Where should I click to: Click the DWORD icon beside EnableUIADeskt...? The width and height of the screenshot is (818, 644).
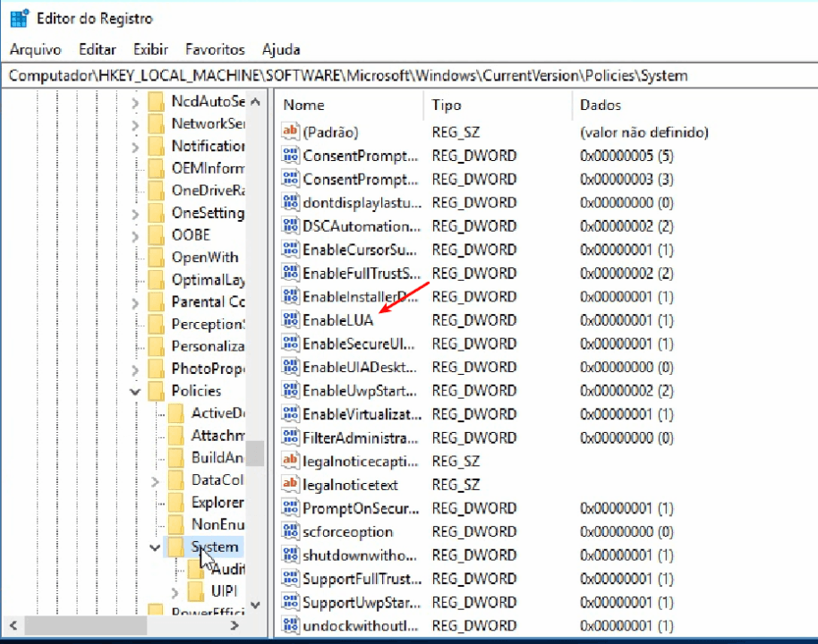[290, 366]
